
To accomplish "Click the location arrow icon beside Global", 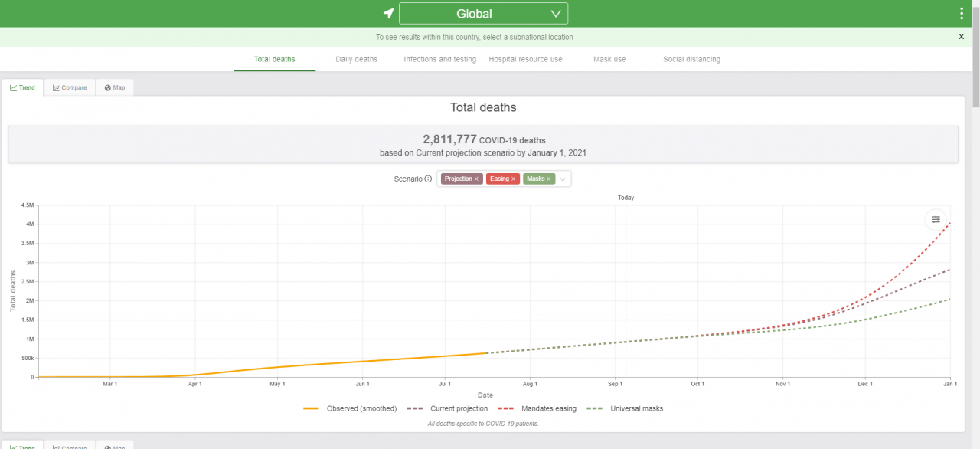I will pos(388,14).
